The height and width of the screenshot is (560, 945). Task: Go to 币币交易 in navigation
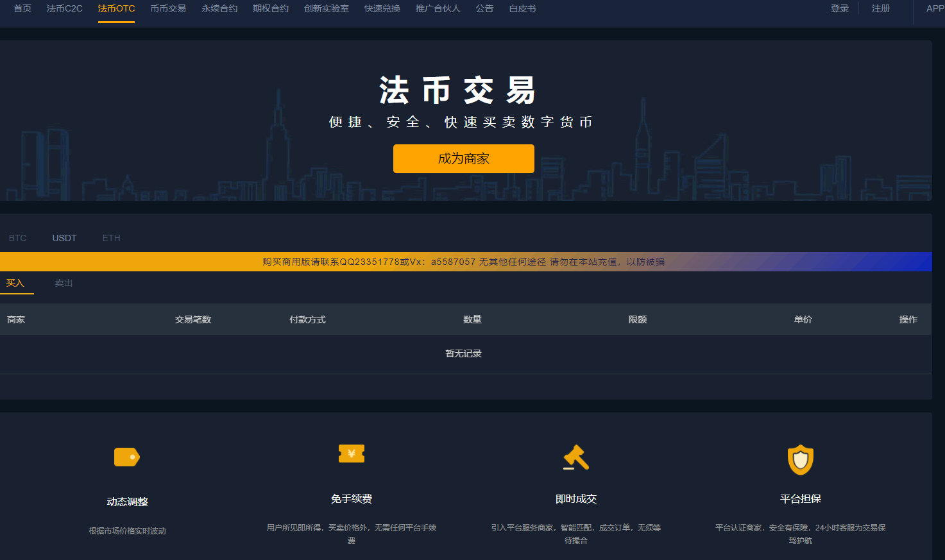(x=168, y=9)
